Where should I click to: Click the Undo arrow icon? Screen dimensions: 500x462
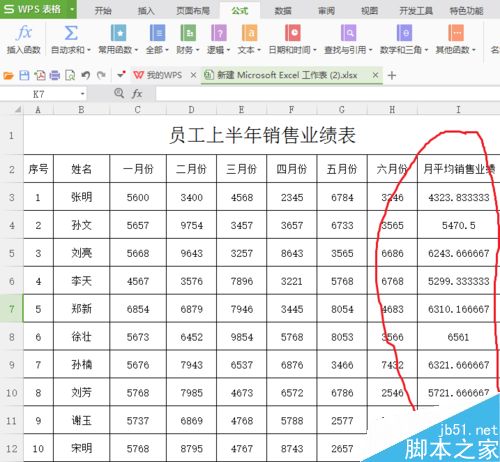coord(86,75)
